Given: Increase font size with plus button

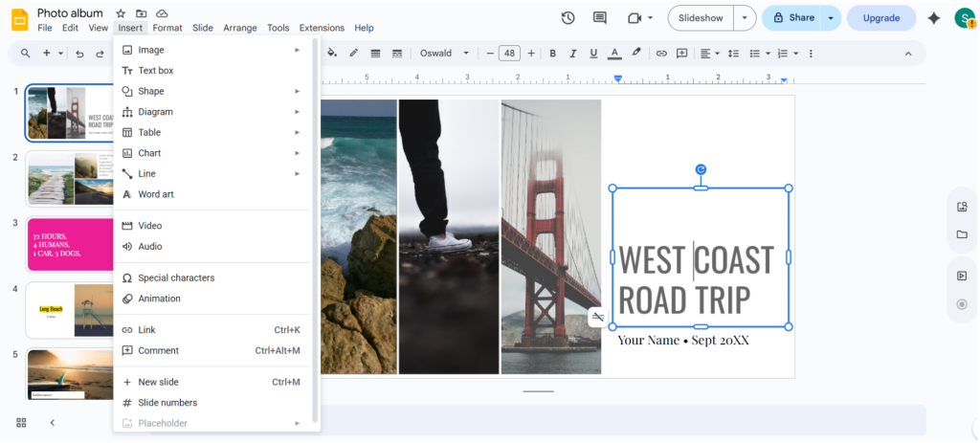Looking at the screenshot, I should click(x=530, y=54).
